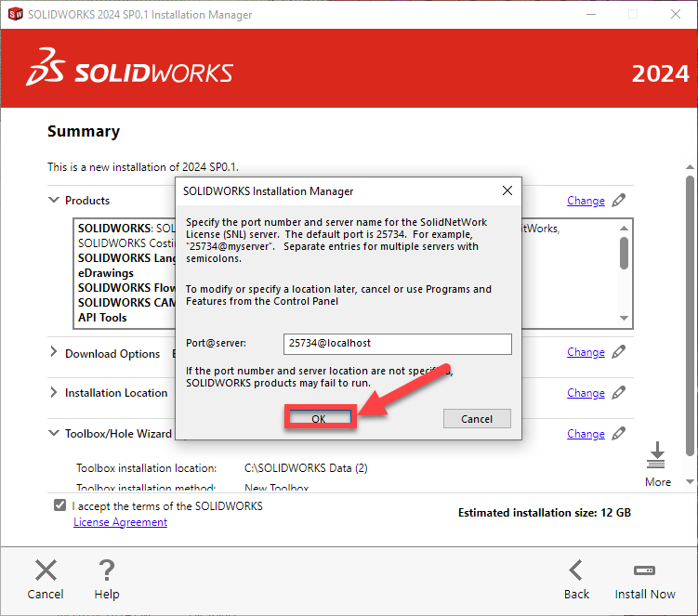Click the Help question mark icon
Viewport: 698px width, 616px height.
(107, 570)
